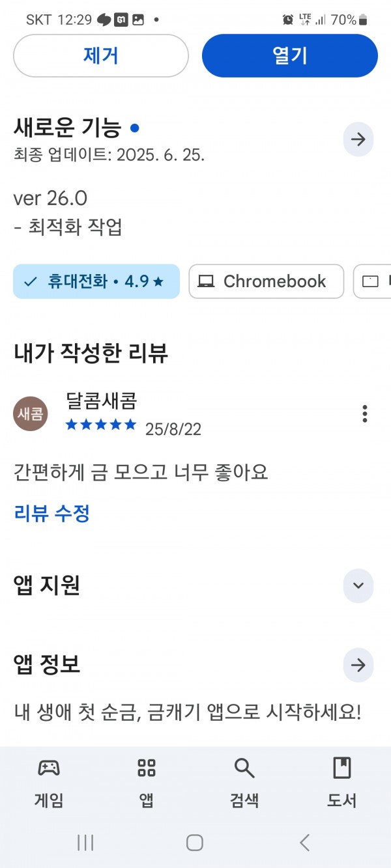
Task: Tap the three-dot review options menu
Action: (365, 413)
